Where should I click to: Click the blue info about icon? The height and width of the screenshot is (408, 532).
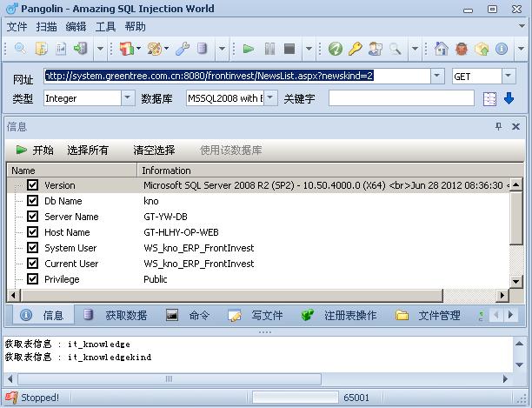pyautogui.click(x=502, y=49)
